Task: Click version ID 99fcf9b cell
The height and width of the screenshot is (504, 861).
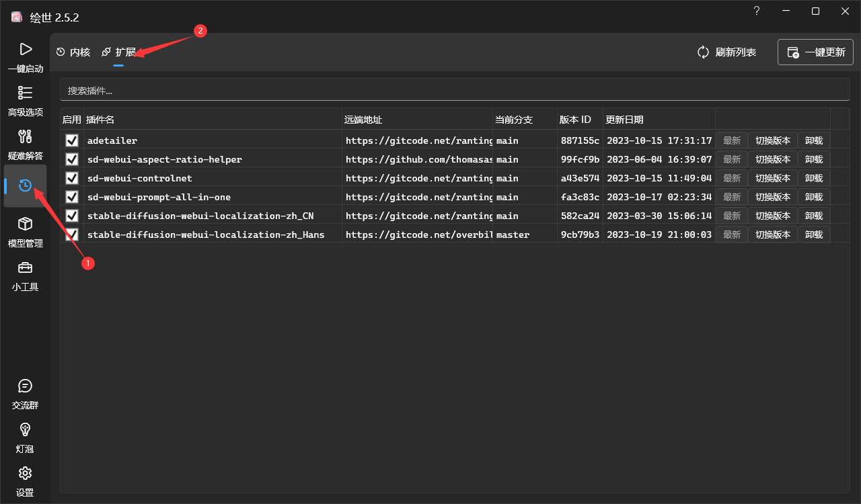Action: coord(580,159)
